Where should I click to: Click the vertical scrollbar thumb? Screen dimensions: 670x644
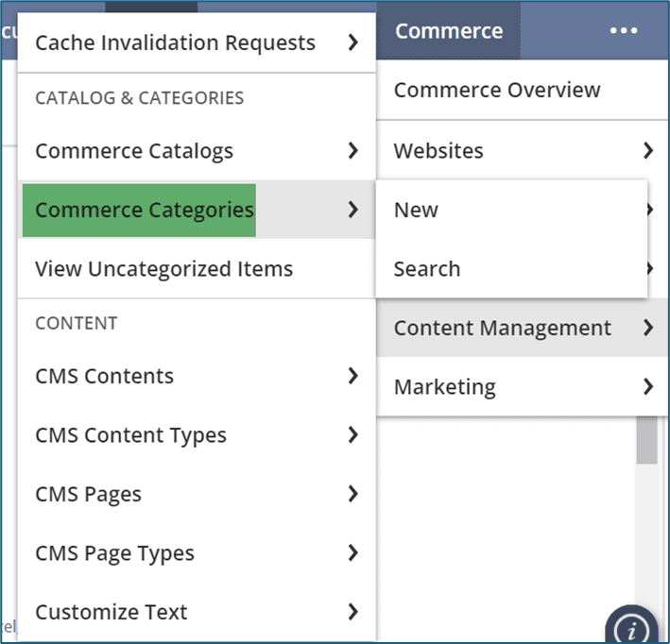pyautogui.click(x=646, y=440)
